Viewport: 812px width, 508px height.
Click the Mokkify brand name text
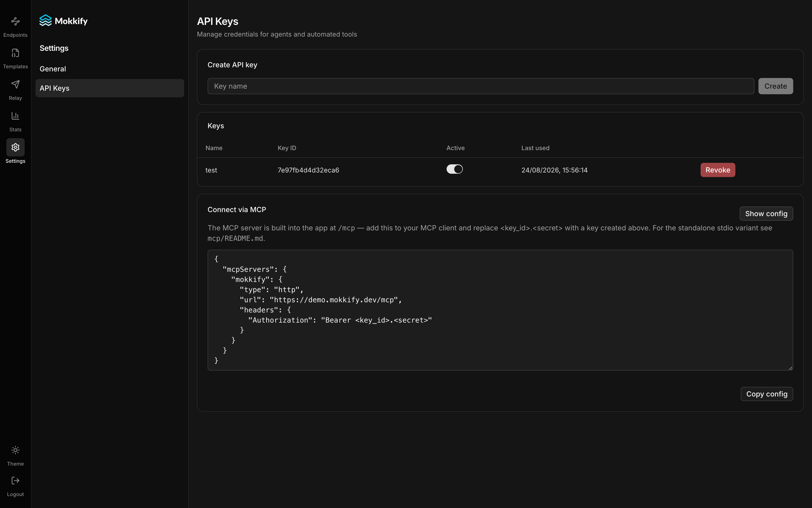pyautogui.click(x=71, y=21)
